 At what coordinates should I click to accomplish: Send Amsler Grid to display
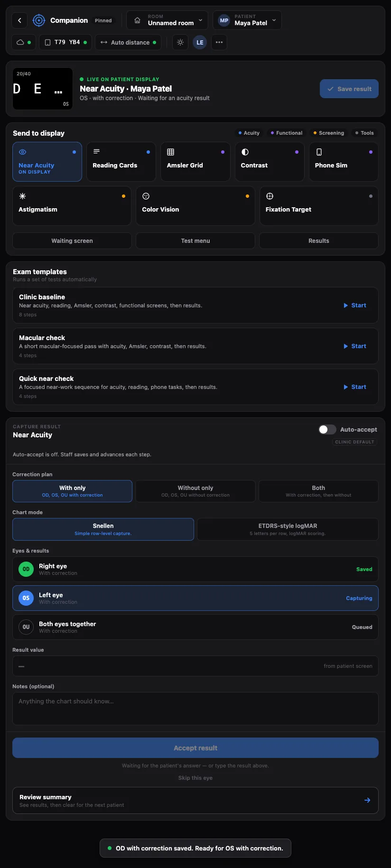coord(195,162)
